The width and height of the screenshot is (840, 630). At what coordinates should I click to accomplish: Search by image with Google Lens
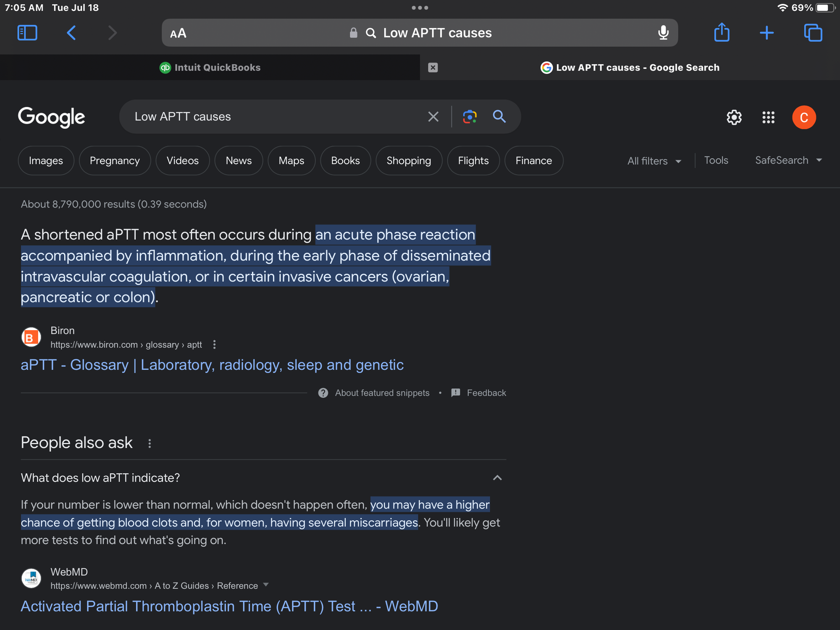pos(470,116)
